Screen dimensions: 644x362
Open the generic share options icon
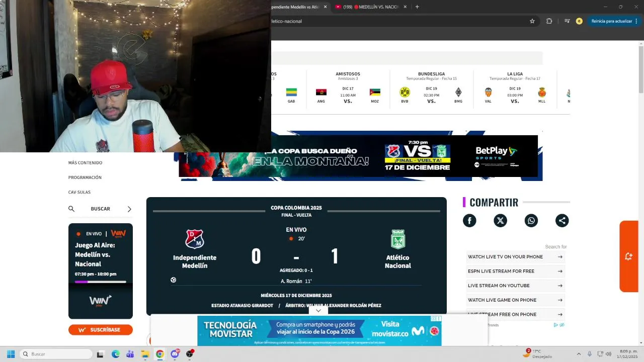tap(562, 221)
